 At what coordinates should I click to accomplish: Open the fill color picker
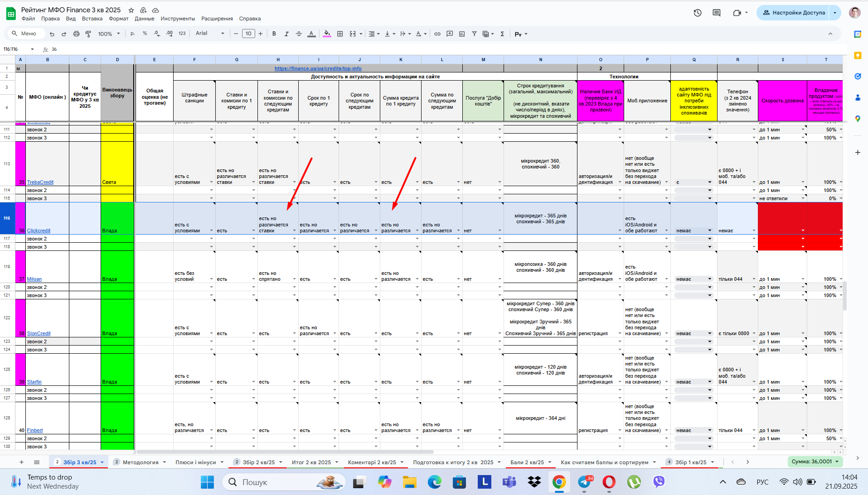[327, 34]
